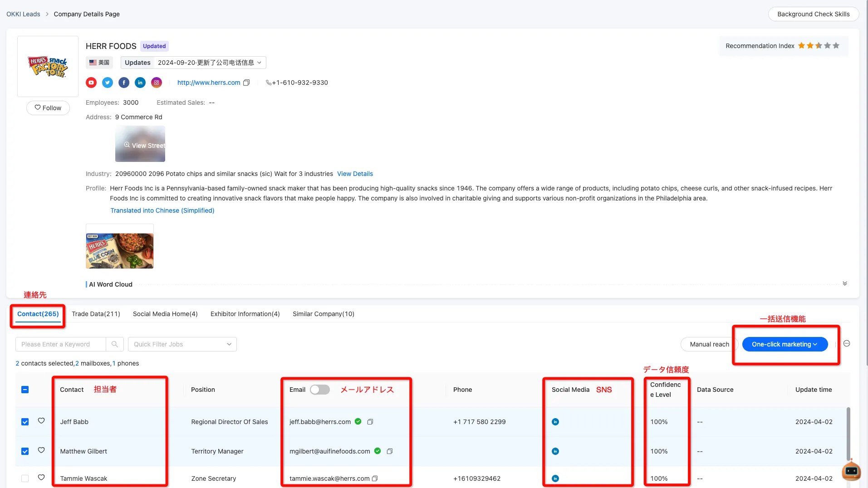Copy jeff.babb@herrs.com email address

coord(370,422)
